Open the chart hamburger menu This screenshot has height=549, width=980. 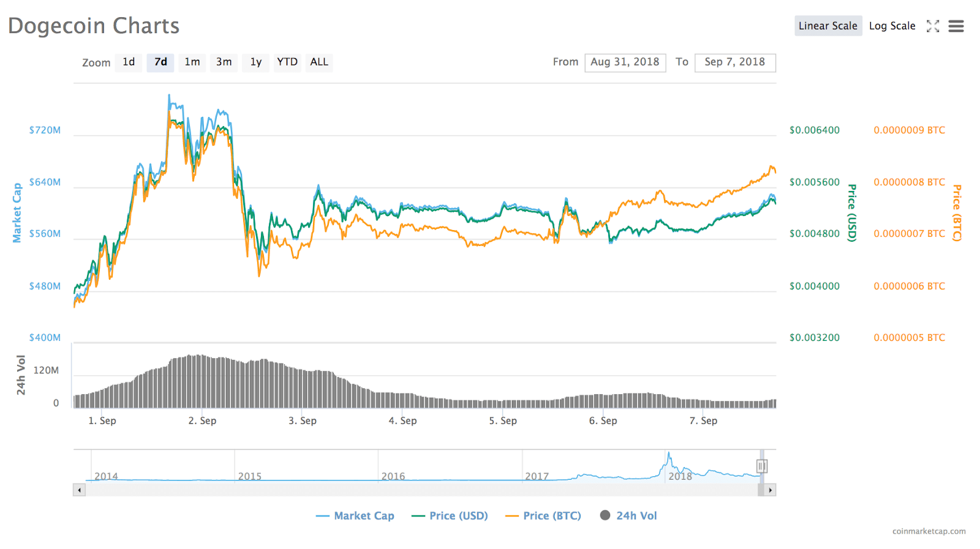point(956,26)
